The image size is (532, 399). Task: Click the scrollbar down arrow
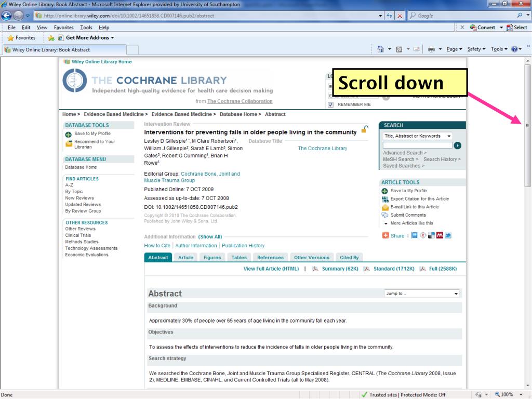click(x=527, y=386)
